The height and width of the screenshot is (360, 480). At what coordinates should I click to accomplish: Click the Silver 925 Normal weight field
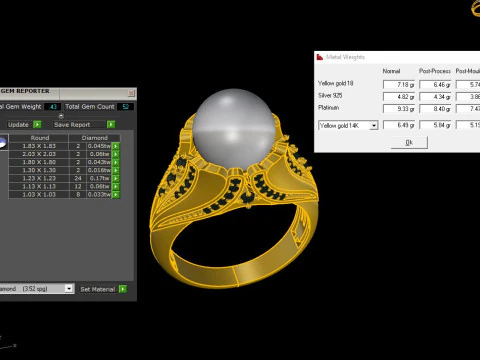coord(399,97)
